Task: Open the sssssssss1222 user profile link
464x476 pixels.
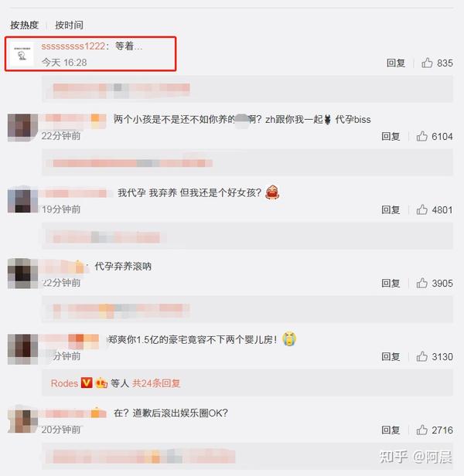Action: pos(73,46)
